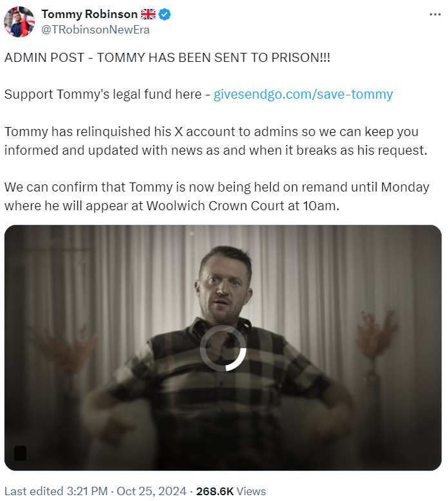This screenshot has height=501, width=448.
Task: Select the ADMIN POST headline text
Action: click(167, 57)
